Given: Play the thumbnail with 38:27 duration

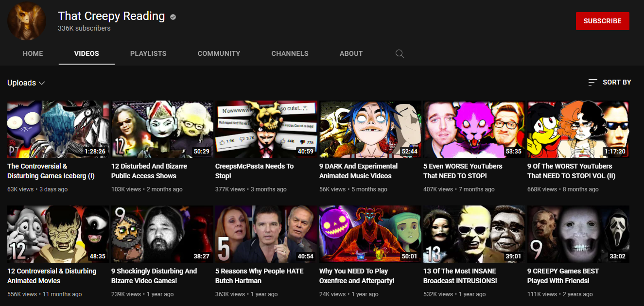Looking at the screenshot, I should 162,235.
